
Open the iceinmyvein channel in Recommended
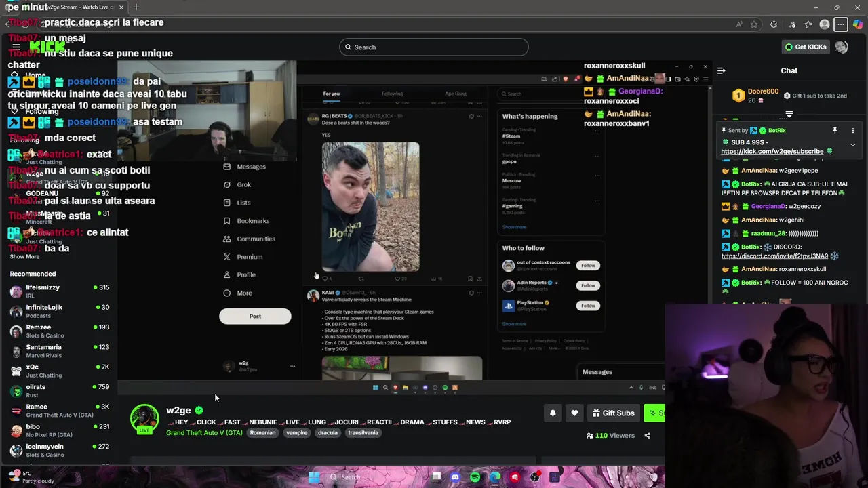[x=59, y=451]
